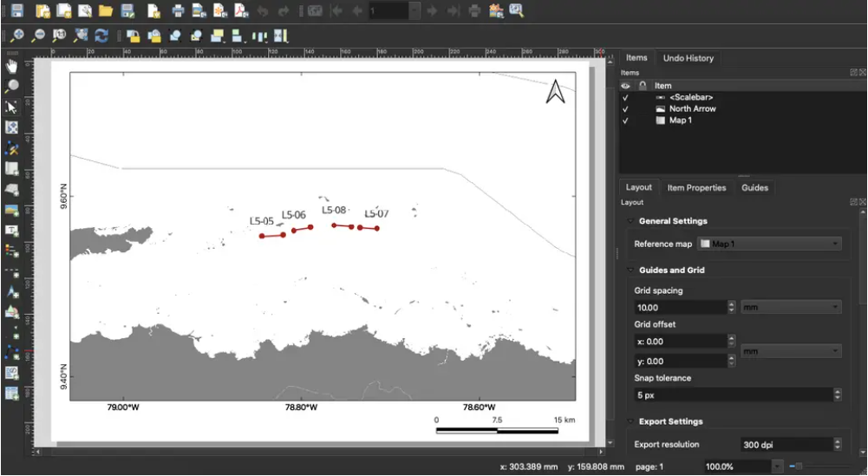Toggle visibility of the North Arrow item
Image resolution: width=868 pixels, height=476 pixels.
click(x=625, y=109)
